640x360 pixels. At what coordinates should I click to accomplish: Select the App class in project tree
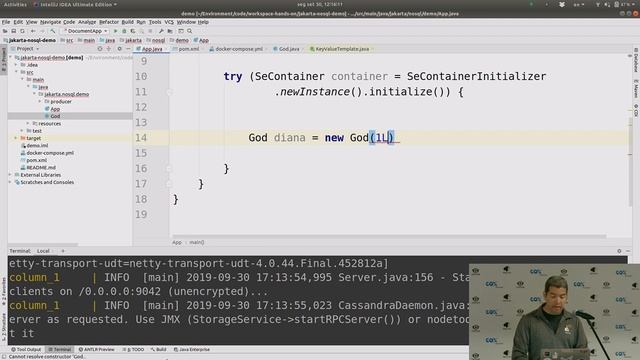click(x=55, y=109)
